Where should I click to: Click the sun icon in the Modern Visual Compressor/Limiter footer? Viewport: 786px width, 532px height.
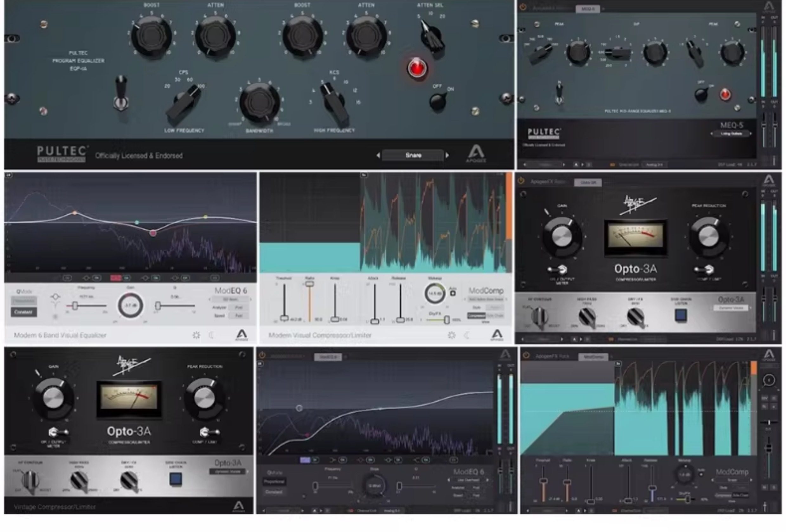pyautogui.click(x=452, y=335)
